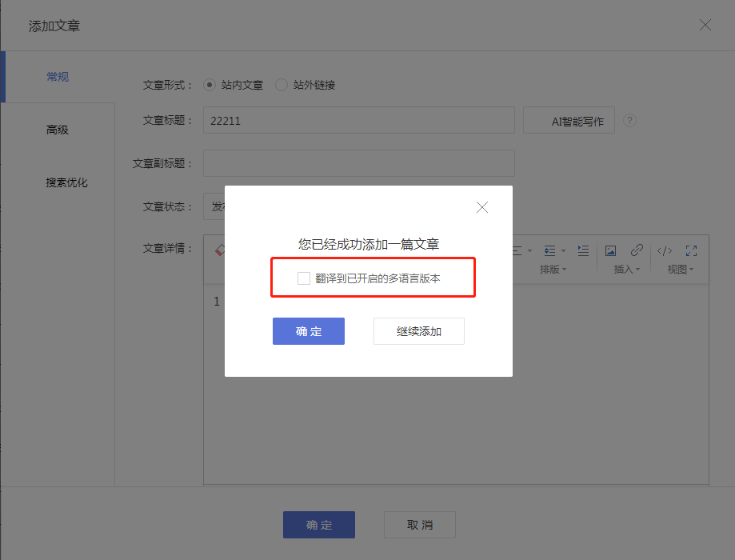Tick the 翻译到已开启的多语言版本 checkbox
Image resolution: width=735 pixels, height=560 pixels.
[304, 278]
